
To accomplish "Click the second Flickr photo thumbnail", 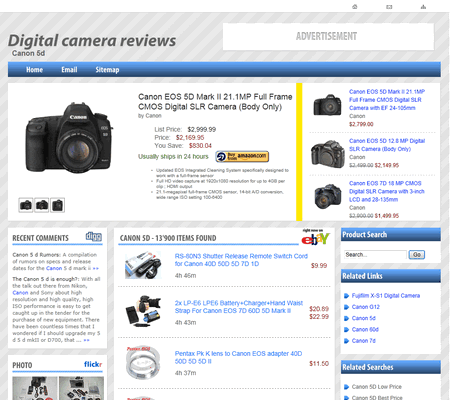I will (81, 388).
